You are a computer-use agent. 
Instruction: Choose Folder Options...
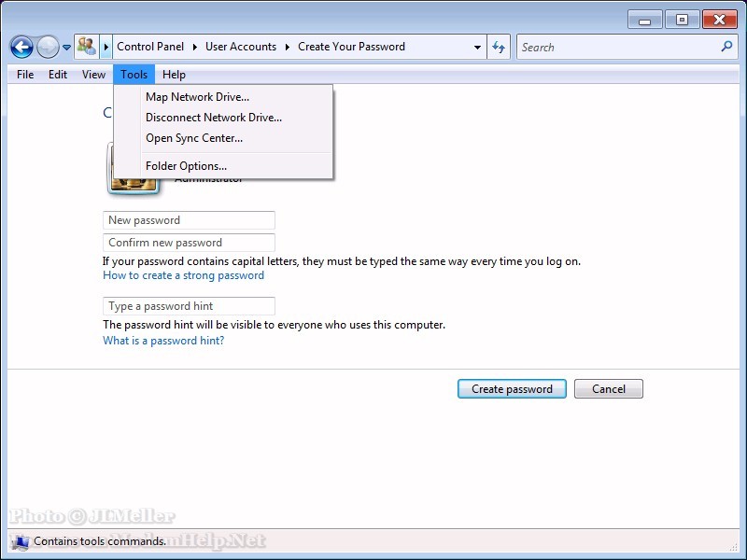point(223,166)
